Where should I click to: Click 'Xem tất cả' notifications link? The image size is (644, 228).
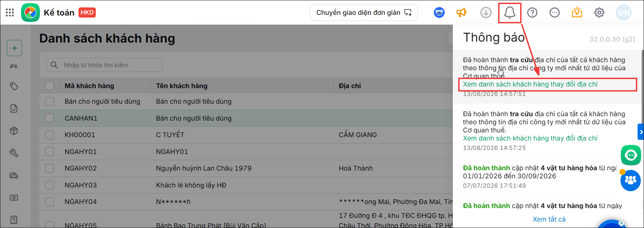tap(549, 219)
